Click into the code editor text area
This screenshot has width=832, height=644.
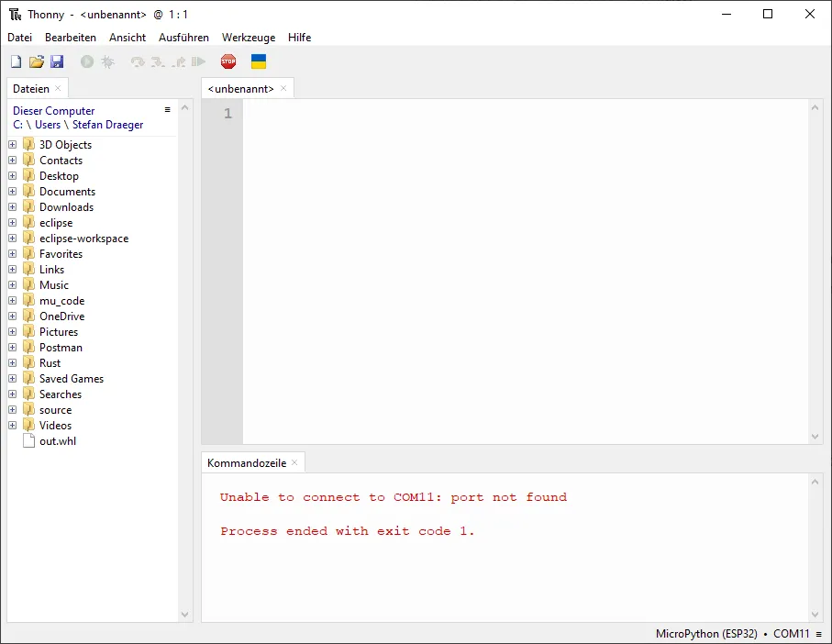523,275
